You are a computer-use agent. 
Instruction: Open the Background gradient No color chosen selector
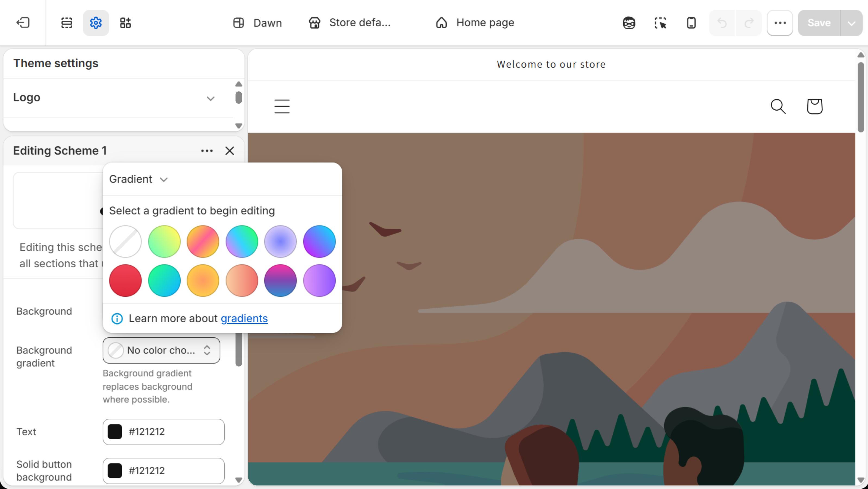tap(161, 350)
